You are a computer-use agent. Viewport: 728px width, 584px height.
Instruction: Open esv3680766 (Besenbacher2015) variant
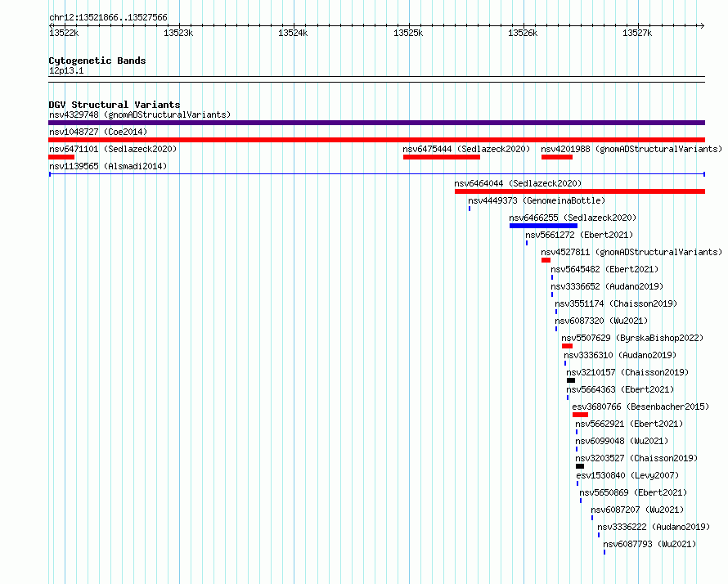coord(640,407)
